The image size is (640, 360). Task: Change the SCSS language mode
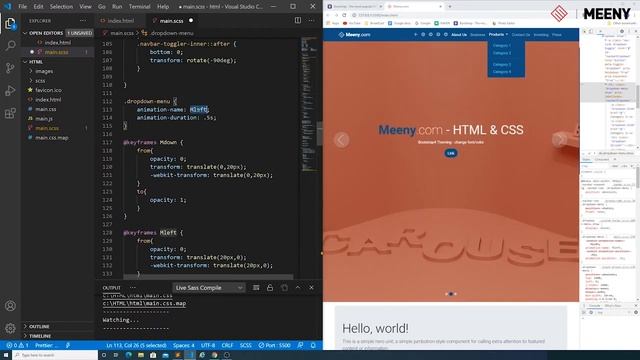(246, 345)
